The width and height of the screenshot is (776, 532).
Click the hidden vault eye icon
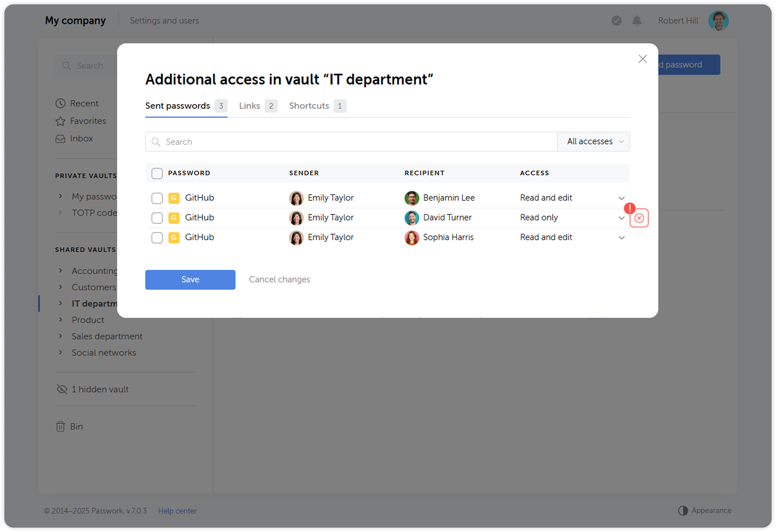point(62,389)
